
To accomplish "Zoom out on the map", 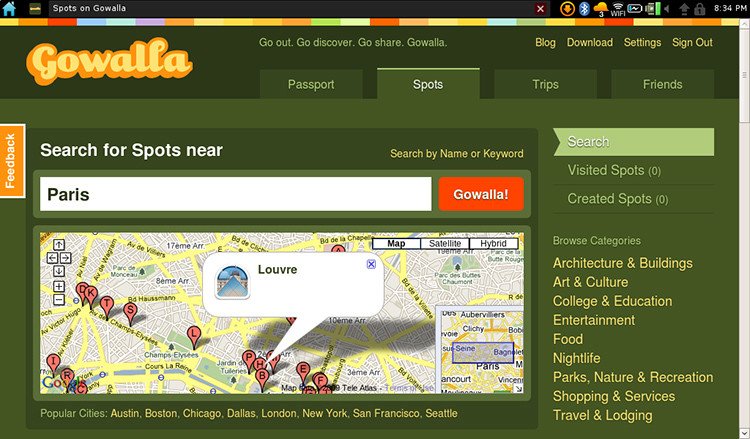I will click(x=59, y=300).
